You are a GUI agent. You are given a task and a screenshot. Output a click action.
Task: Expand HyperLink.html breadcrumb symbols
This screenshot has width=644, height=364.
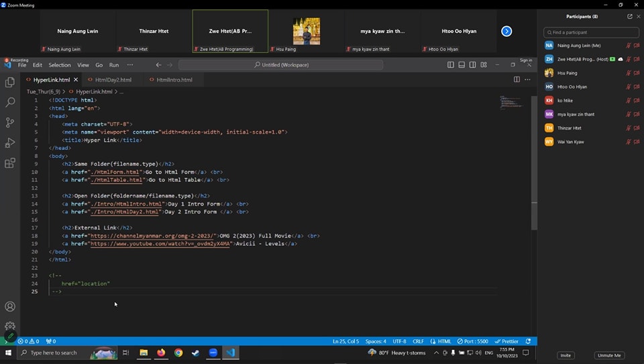[94, 91]
